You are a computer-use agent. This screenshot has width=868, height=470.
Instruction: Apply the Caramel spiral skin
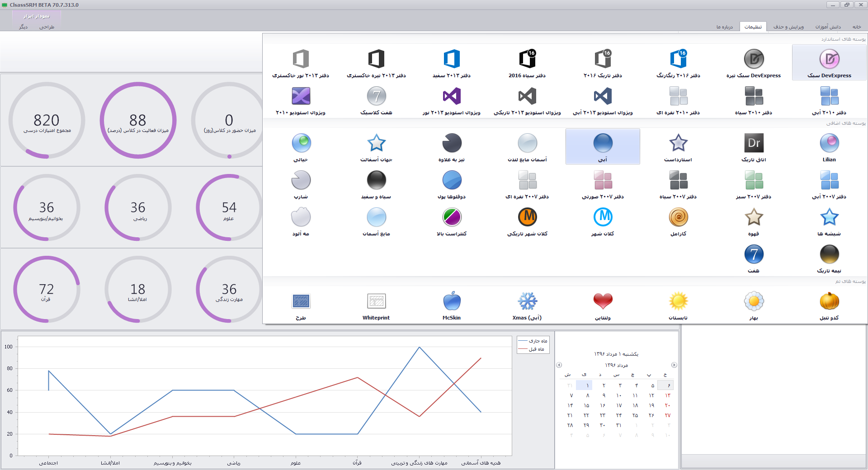[678, 221]
